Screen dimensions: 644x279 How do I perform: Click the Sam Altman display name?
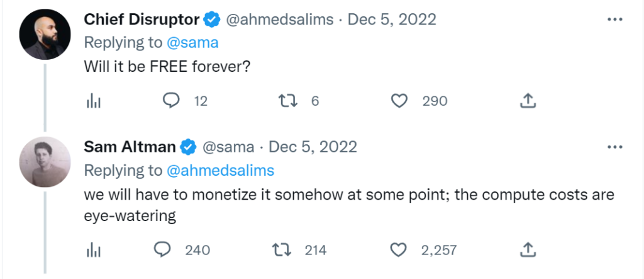pos(130,147)
